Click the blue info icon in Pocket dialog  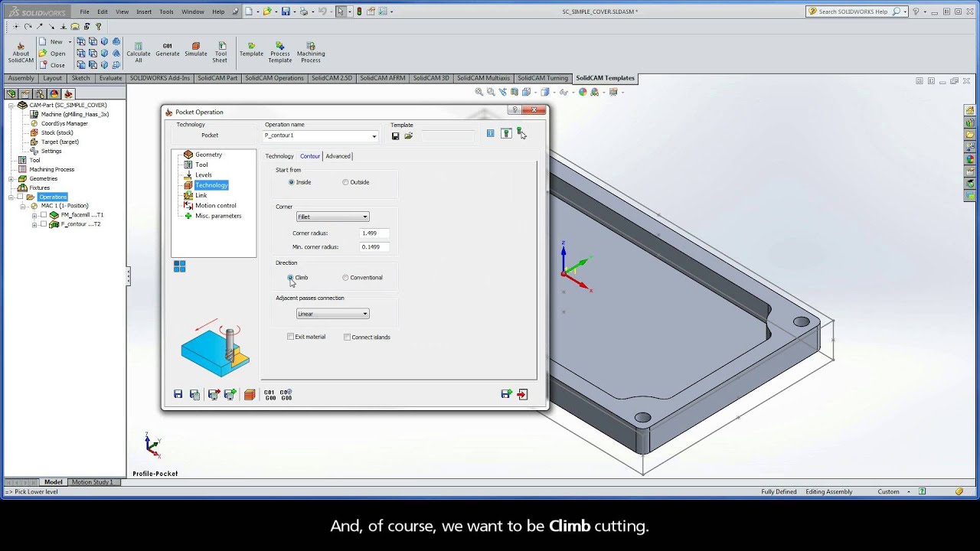click(491, 133)
